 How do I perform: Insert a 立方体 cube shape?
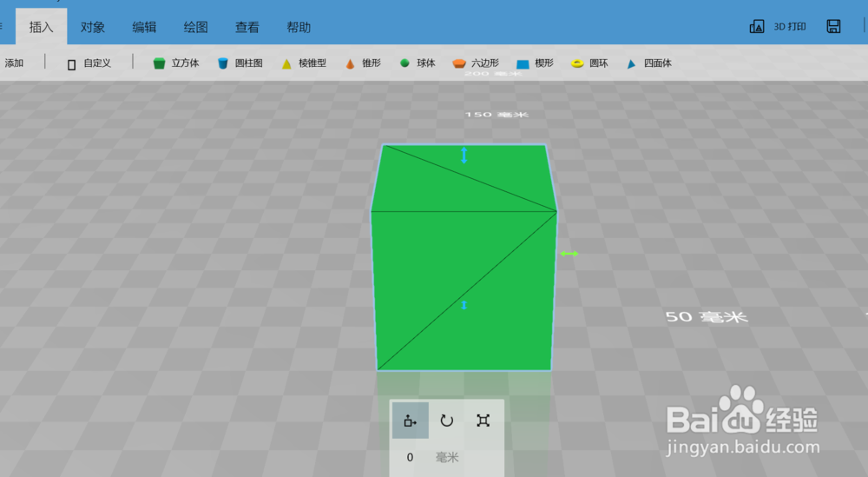(x=175, y=63)
